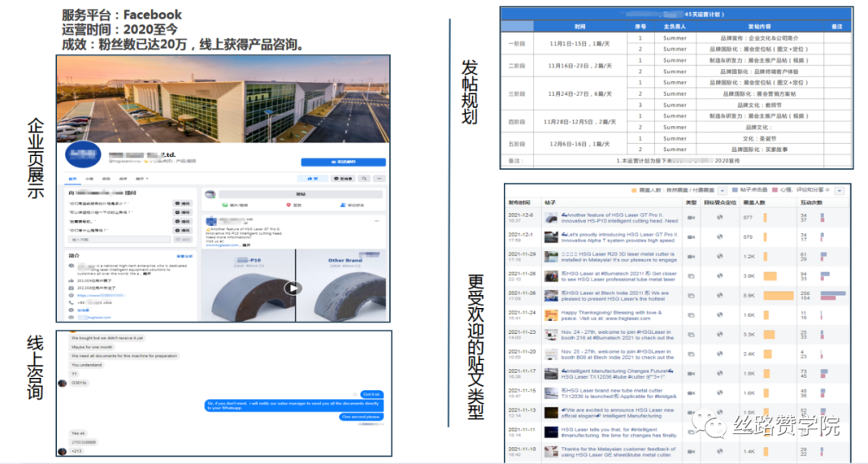This screenshot has height=464, width=868.
Task: Click the round blue page profile avatar
Action: (83, 154)
